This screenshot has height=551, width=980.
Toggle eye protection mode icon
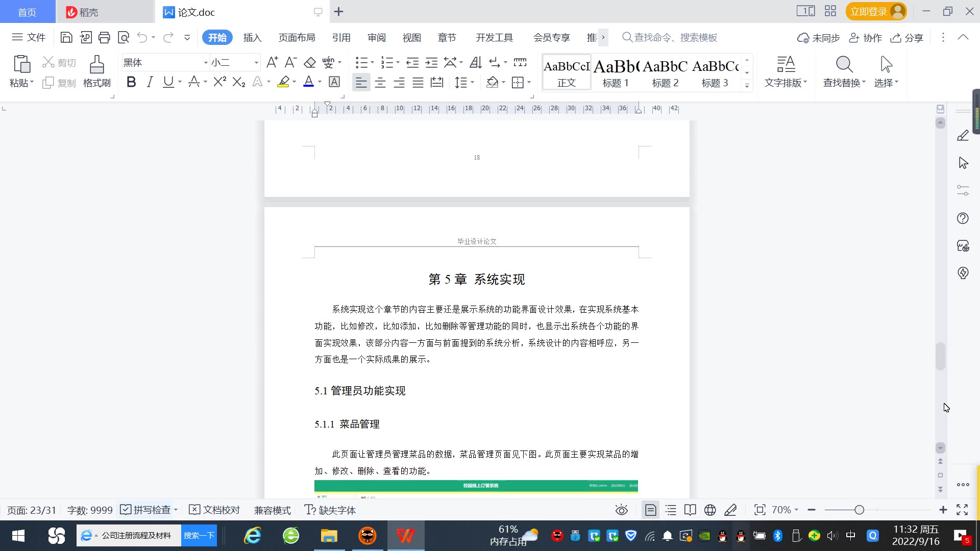tap(621, 510)
